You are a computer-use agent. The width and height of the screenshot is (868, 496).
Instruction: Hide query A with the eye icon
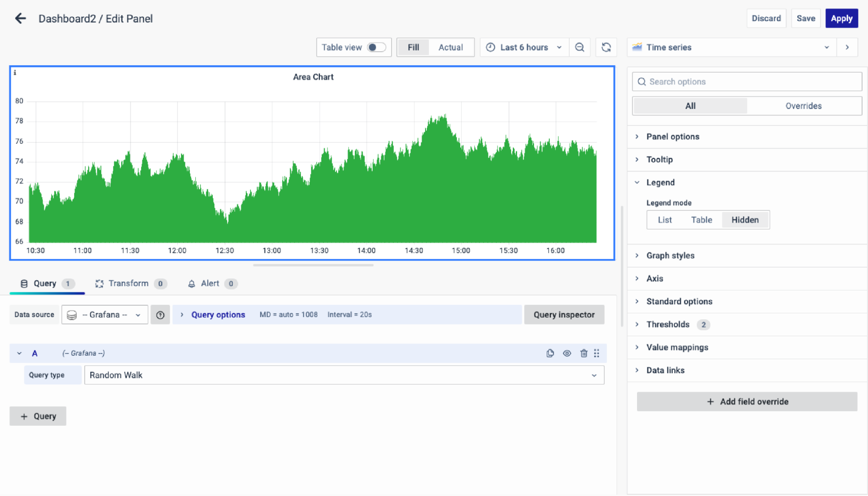[x=567, y=353]
